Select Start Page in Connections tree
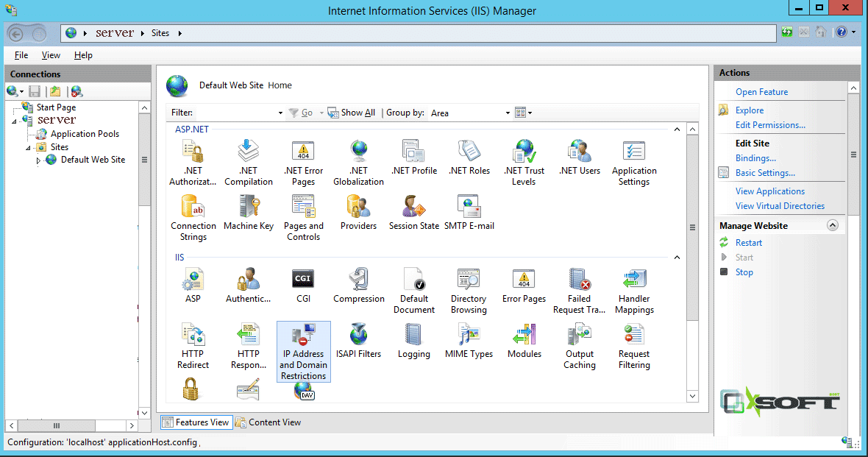 pyautogui.click(x=56, y=107)
